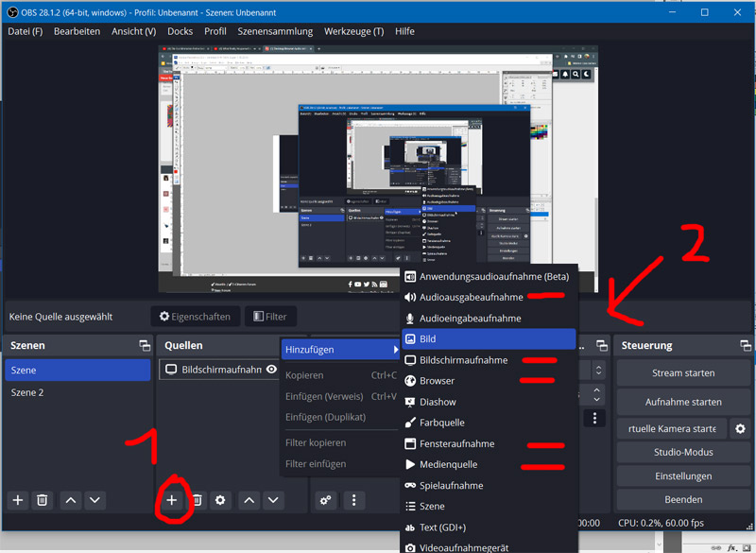Screen dimensions: 756x553
Task: Open the Ansicht (V) menu
Action: pos(134,31)
